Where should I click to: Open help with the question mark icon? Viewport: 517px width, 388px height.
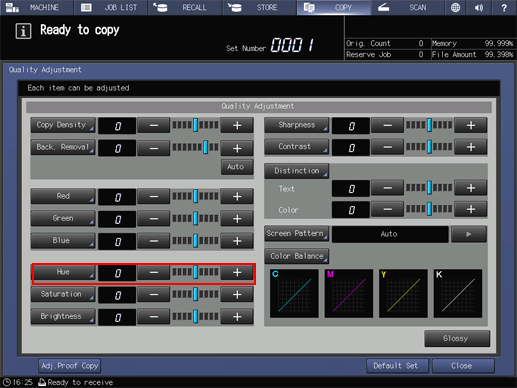[504, 7]
